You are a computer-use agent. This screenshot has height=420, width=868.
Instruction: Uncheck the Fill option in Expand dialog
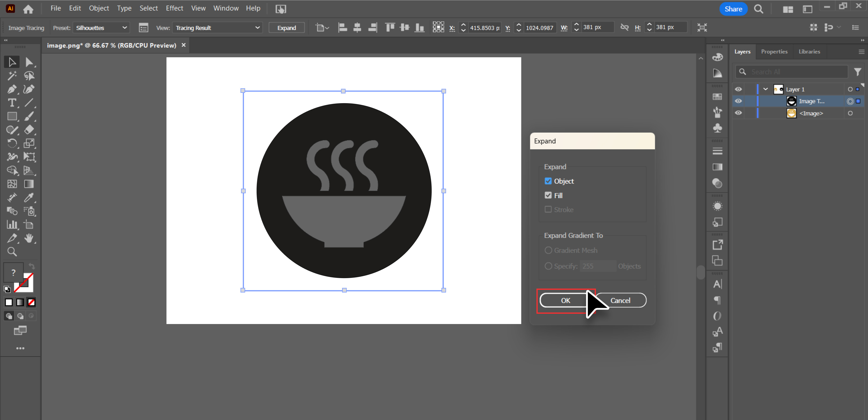pos(548,195)
